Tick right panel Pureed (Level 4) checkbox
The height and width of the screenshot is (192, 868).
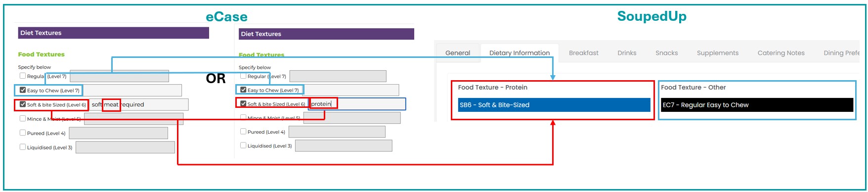[243, 132]
